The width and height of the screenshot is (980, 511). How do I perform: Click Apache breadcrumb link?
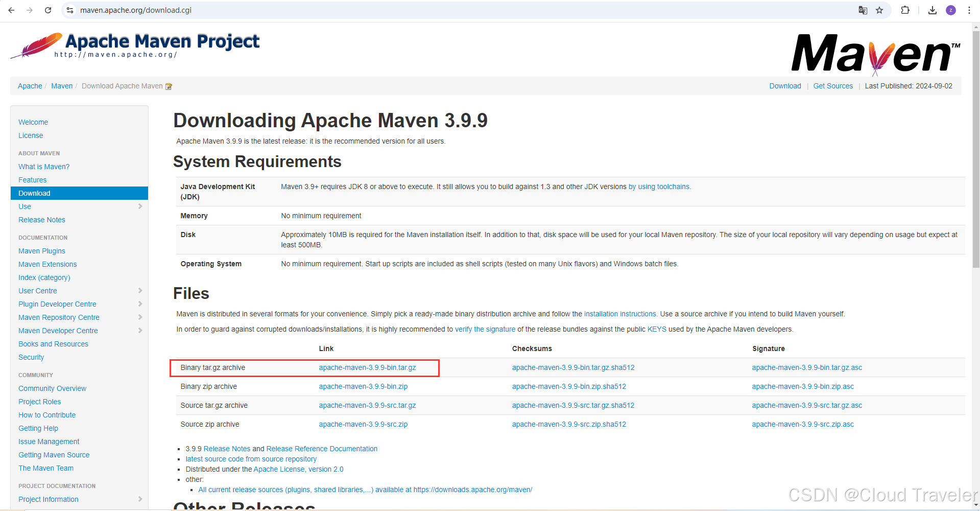30,86
